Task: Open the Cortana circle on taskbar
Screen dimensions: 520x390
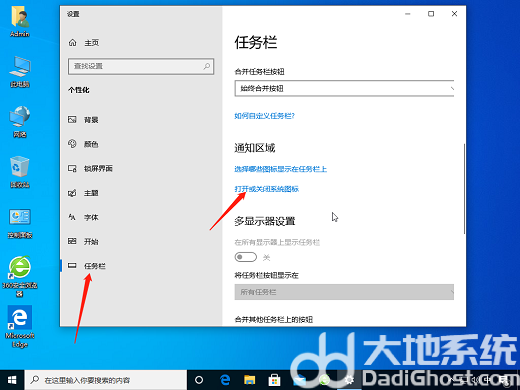Action: [x=199, y=380]
